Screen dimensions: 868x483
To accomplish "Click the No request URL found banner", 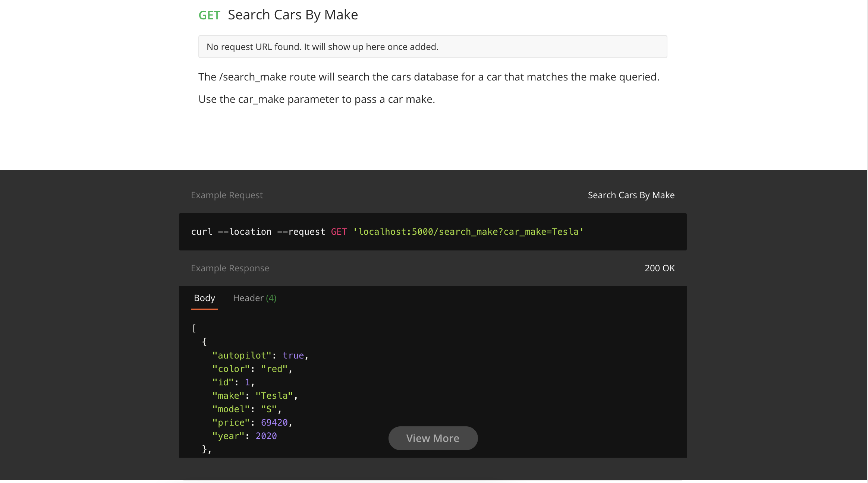I will [433, 47].
